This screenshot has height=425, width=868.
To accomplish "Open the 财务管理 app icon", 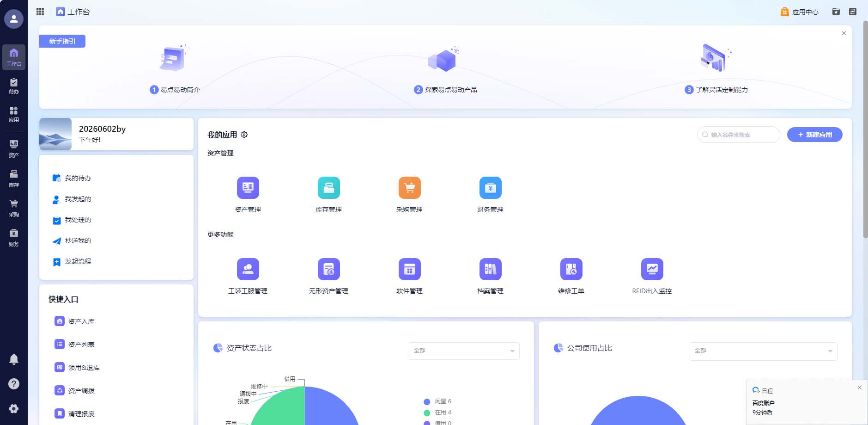I will tap(491, 188).
